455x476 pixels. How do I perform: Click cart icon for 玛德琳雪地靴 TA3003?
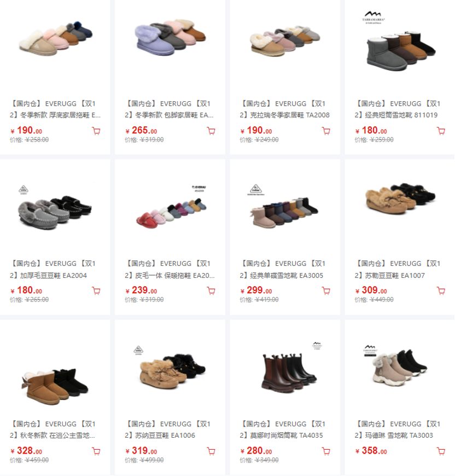[x=441, y=451]
